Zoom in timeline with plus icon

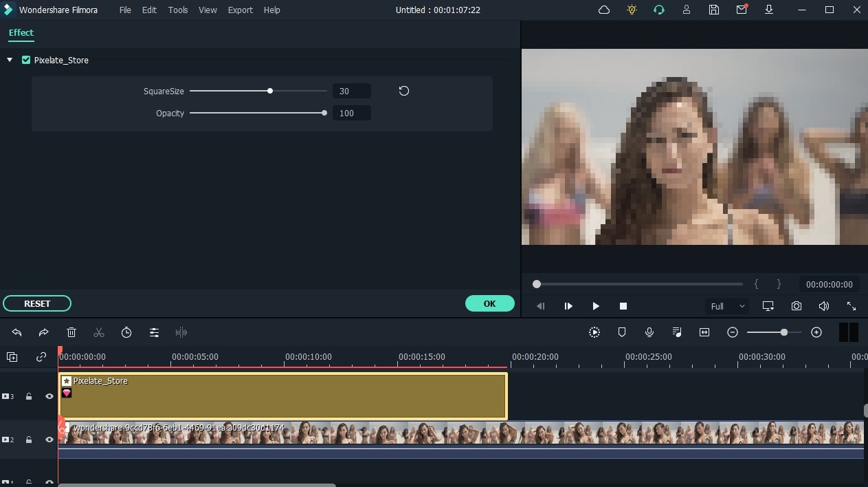(x=816, y=332)
